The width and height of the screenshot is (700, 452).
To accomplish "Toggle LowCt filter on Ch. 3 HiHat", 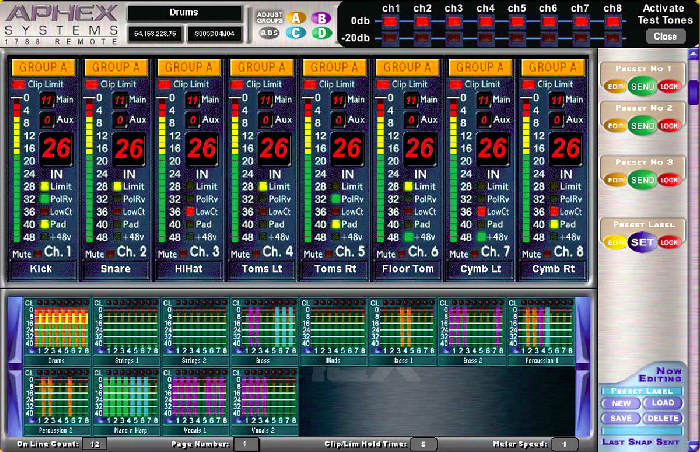I will (190, 213).
